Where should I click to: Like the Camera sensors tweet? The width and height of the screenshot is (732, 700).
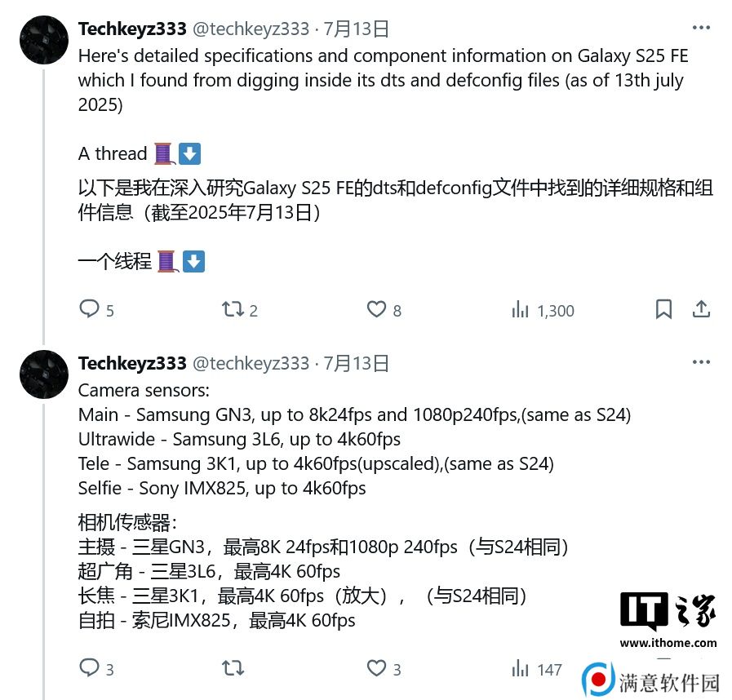pos(384,668)
